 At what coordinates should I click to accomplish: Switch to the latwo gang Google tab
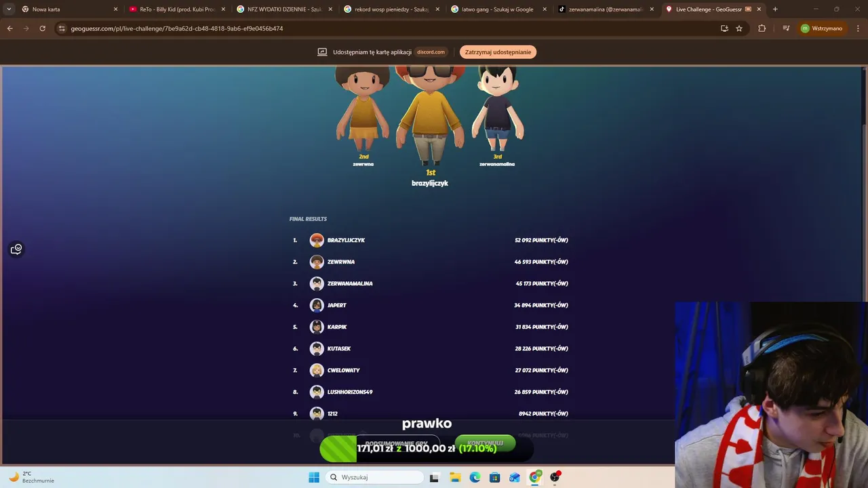point(498,9)
